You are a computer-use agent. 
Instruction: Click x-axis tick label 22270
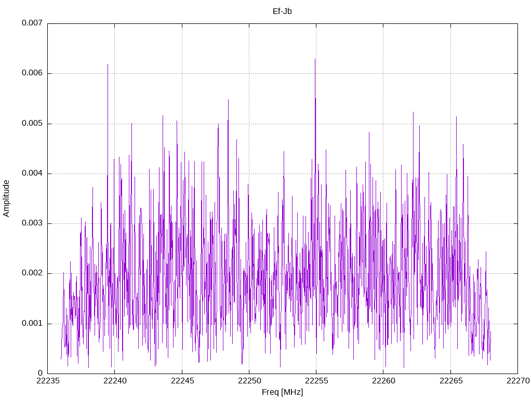tap(518, 381)
